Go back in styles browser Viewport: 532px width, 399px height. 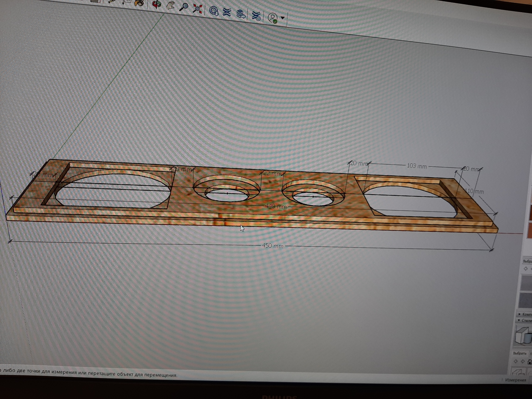pos(516,361)
